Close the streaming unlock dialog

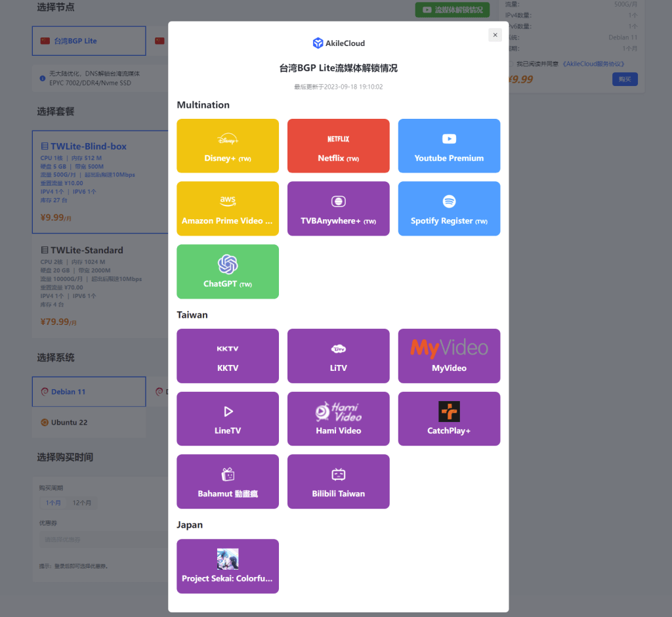[x=495, y=35]
